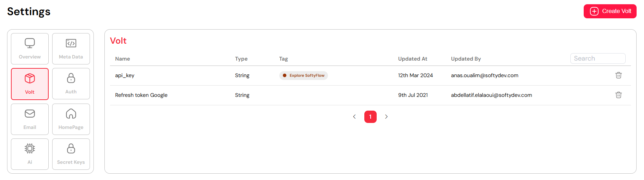Sort by the Updated At column header
644x180 pixels.
(413, 59)
